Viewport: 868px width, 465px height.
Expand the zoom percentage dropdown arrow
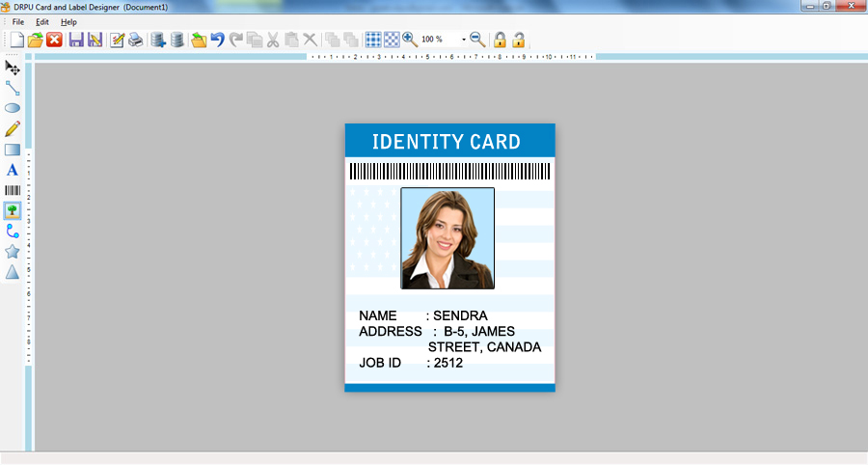(464, 40)
